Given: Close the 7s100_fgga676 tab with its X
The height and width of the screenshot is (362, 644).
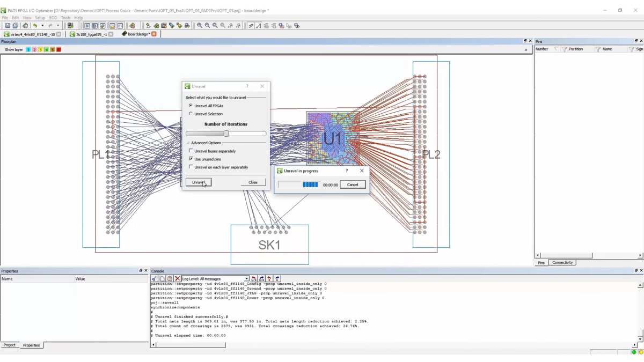Looking at the screenshot, I should 111,34.
